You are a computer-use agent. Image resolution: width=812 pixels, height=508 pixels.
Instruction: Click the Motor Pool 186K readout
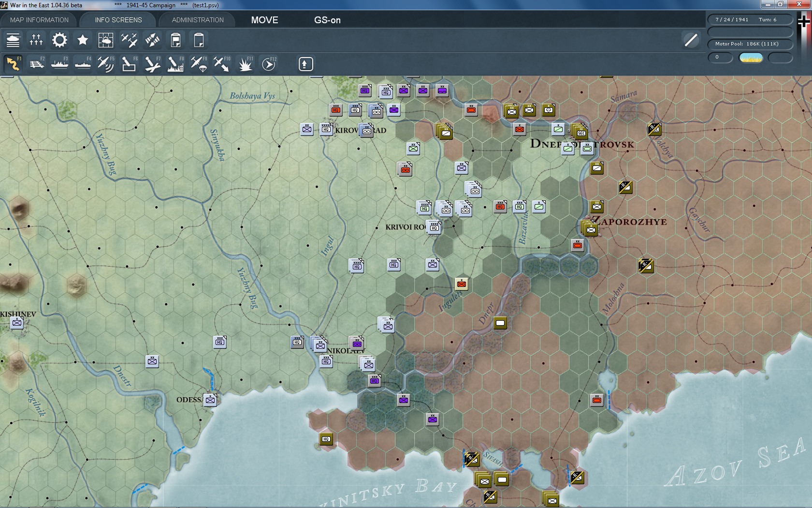click(x=750, y=44)
